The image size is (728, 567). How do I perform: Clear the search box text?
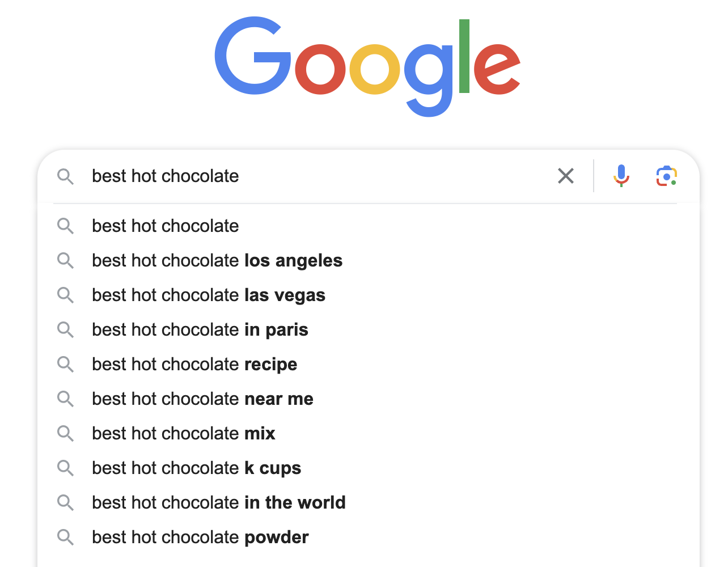pyautogui.click(x=566, y=176)
